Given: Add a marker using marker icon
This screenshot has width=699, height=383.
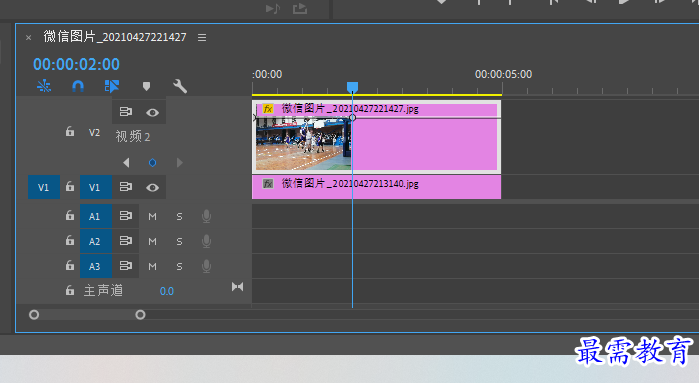Looking at the screenshot, I should 146,86.
